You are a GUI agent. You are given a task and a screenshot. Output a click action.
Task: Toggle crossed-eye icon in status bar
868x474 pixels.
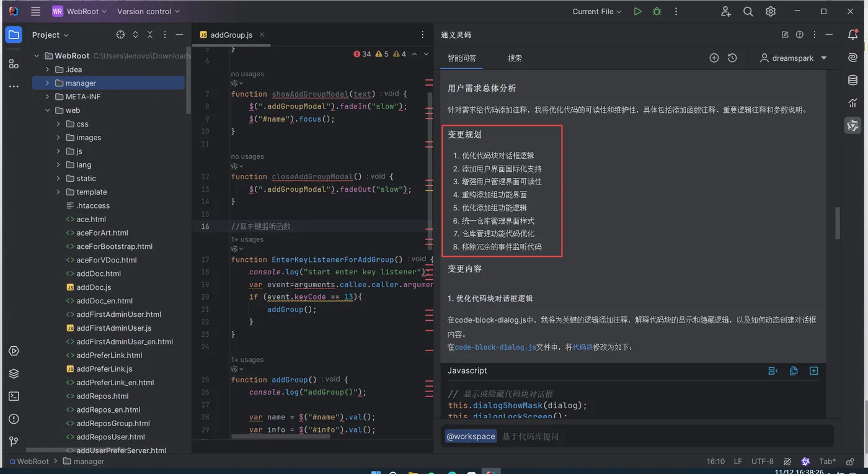point(787,462)
